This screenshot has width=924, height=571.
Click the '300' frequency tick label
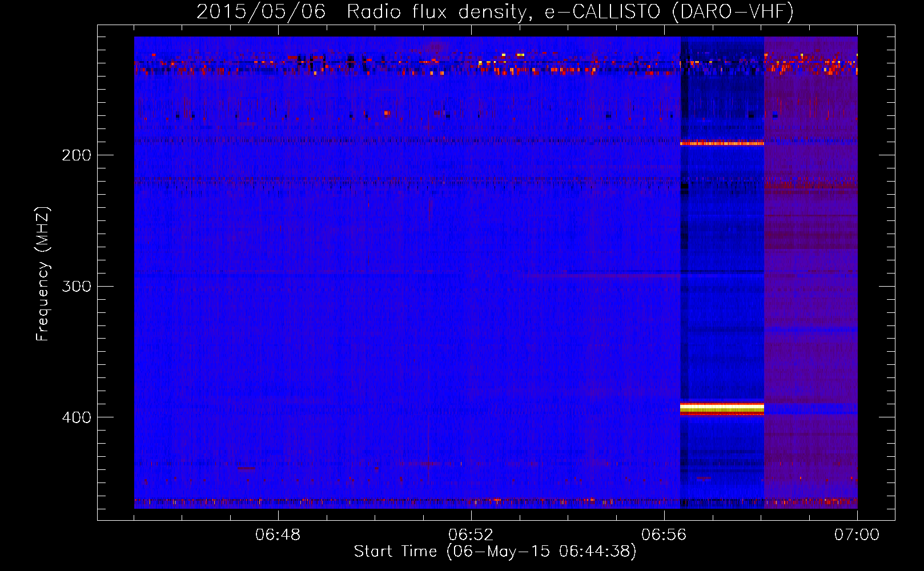coord(77,286)
